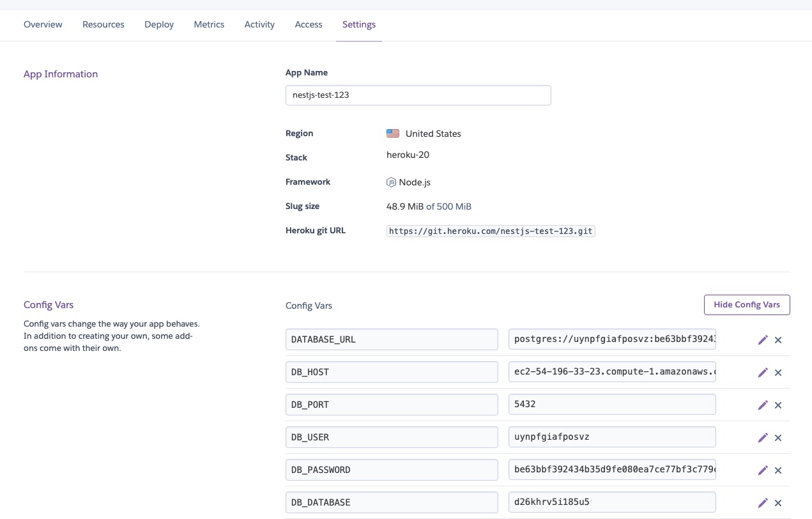Click the United States flag icon
This screenshot has width=812, height=519.
pyautogui.click(x=393, y=134)
